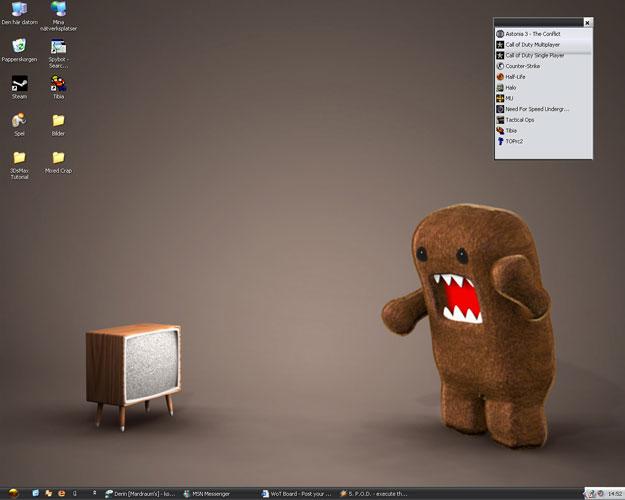Switch to WoT Board taskbar window
The height and width of the screenshot is (500, 625).
296,493
